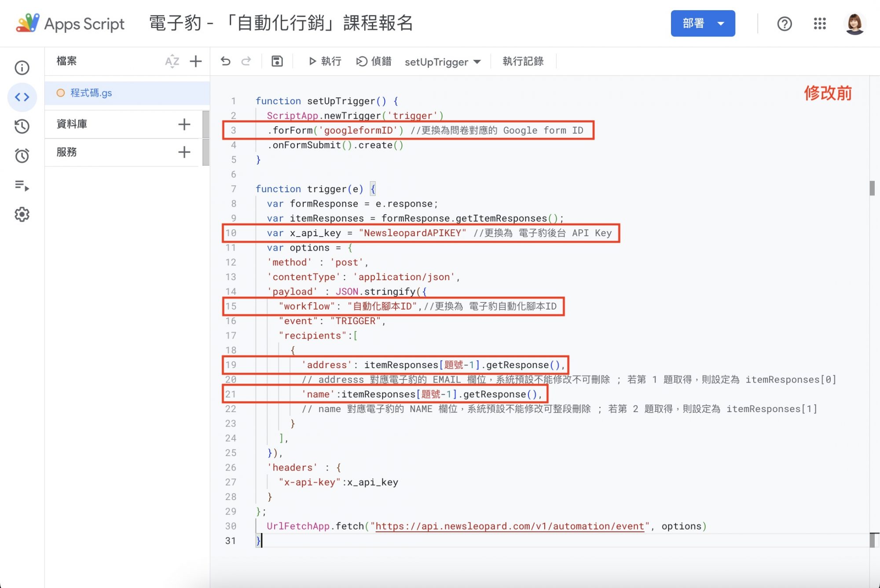Run the selected function 執行

[325, 61]
